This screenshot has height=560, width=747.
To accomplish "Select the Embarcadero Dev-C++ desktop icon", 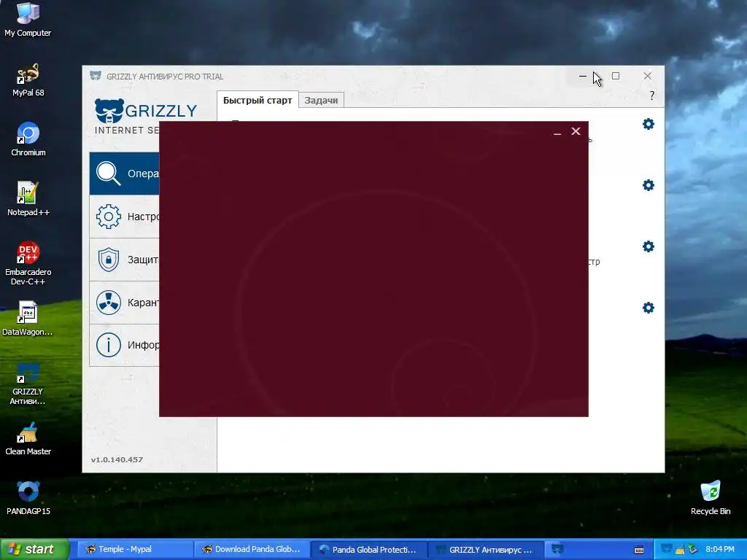I will tap(28, 264).
